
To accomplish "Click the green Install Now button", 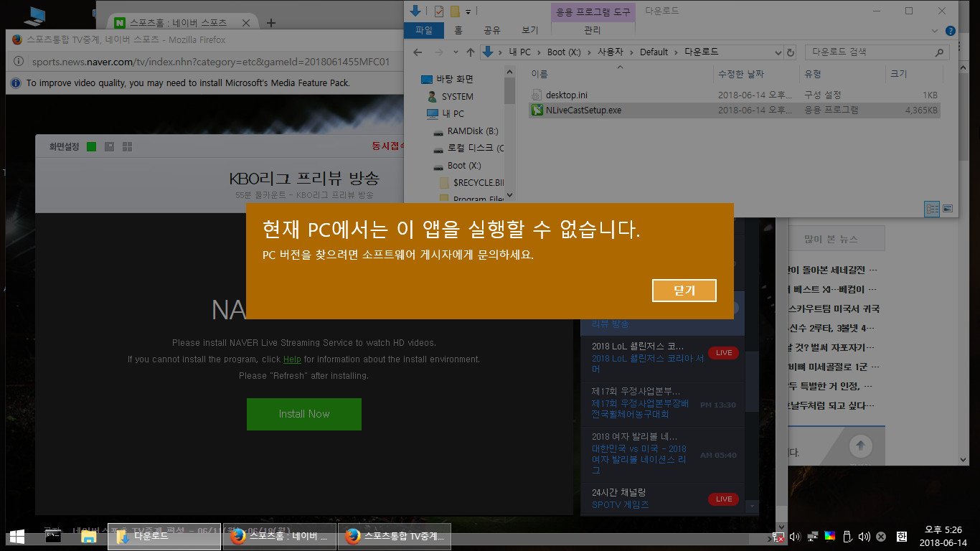I will click(304, 414).
